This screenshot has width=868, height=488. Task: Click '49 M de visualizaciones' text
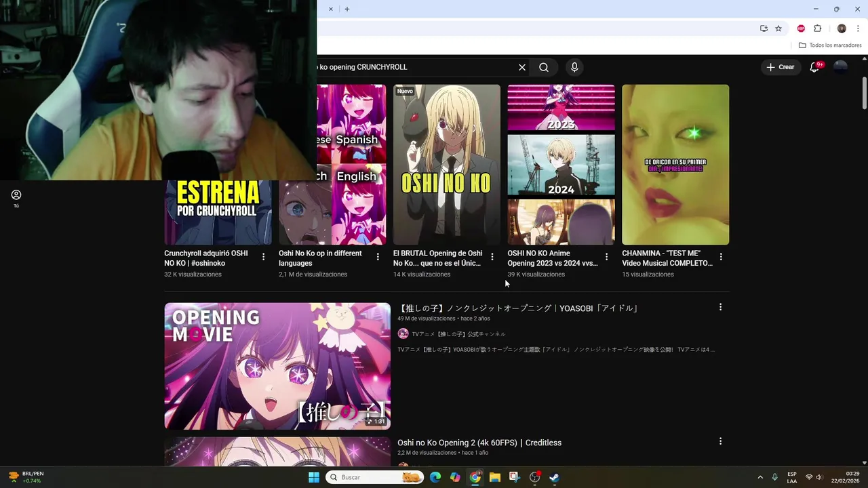pos(427,319)
